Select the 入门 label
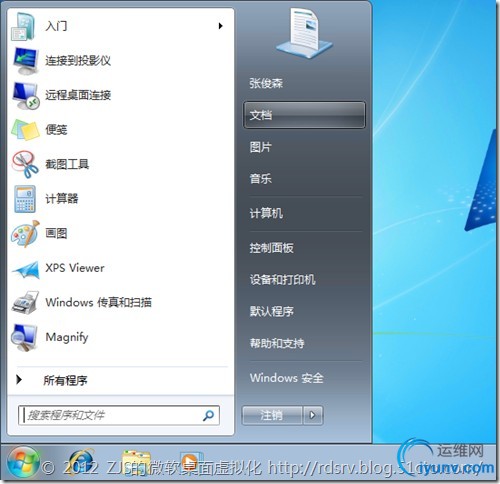Viewport: 500px width, 484px height. pyautogui.click(x=56, y=26)
